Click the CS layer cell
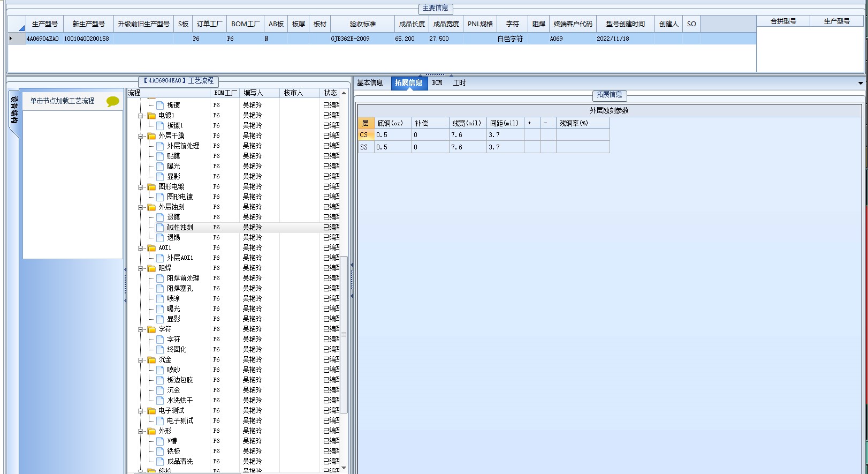 (x=366, y=135)
